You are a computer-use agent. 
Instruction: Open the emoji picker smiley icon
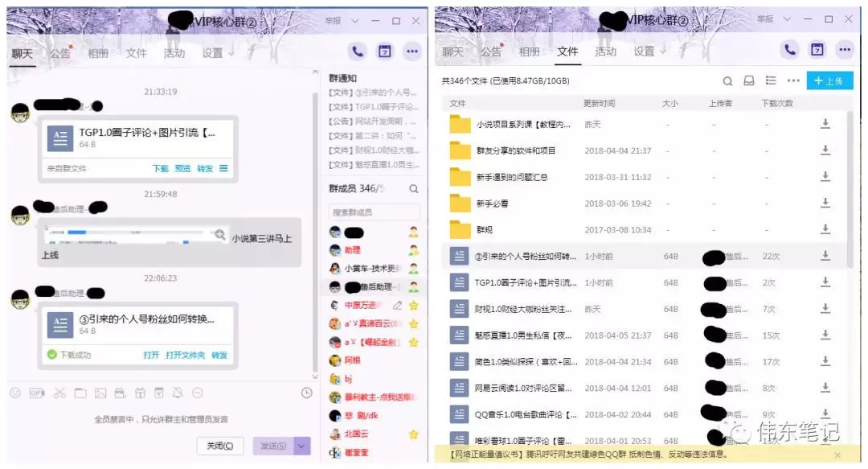(15, 393)
